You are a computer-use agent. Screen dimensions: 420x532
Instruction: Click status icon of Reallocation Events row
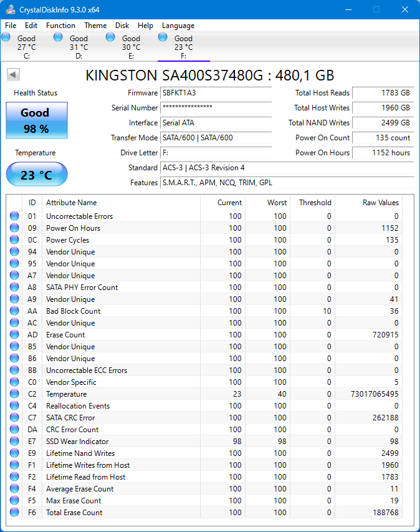pos(14,406)
